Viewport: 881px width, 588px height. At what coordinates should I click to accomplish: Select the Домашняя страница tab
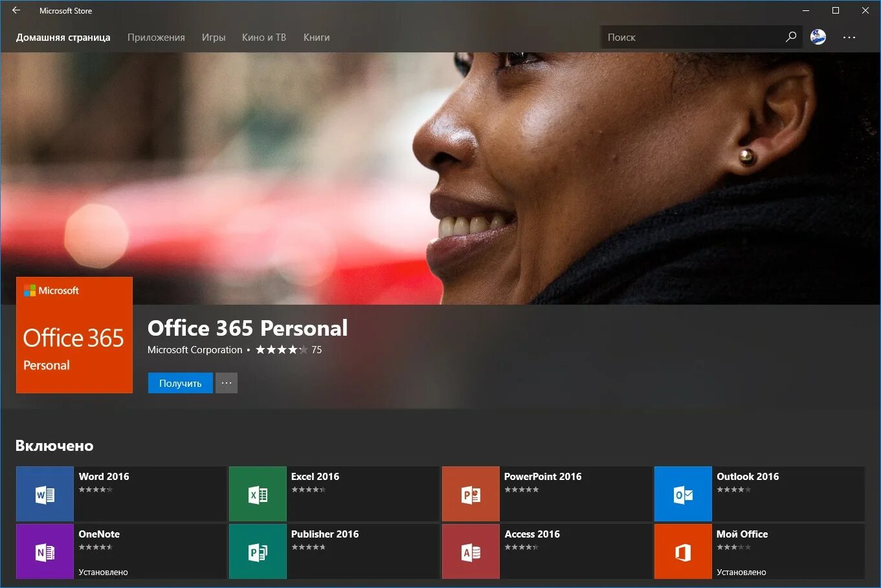coord(63,38)
